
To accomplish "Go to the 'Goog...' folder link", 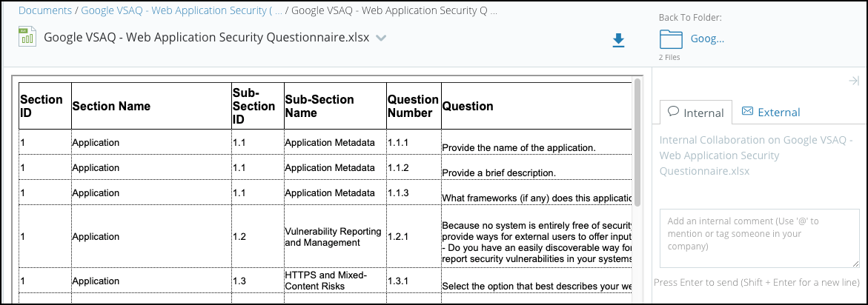I will pyautogui.click(x=707, y=38).
